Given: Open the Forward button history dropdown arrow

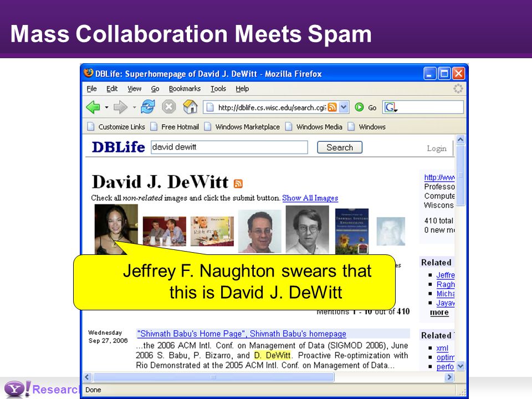Looking at the screenshot, I should [x=134, y=108].
